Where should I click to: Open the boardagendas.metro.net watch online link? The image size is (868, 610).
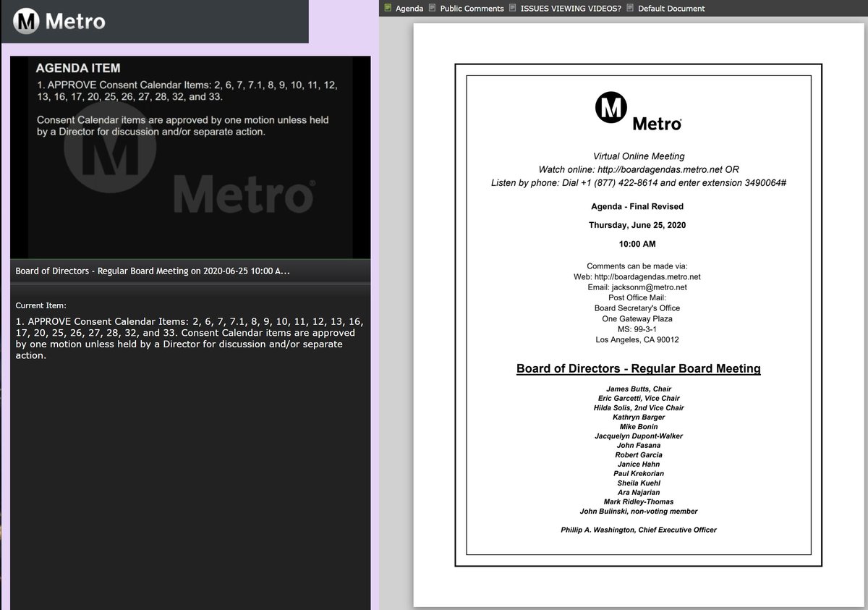point(660,169)
